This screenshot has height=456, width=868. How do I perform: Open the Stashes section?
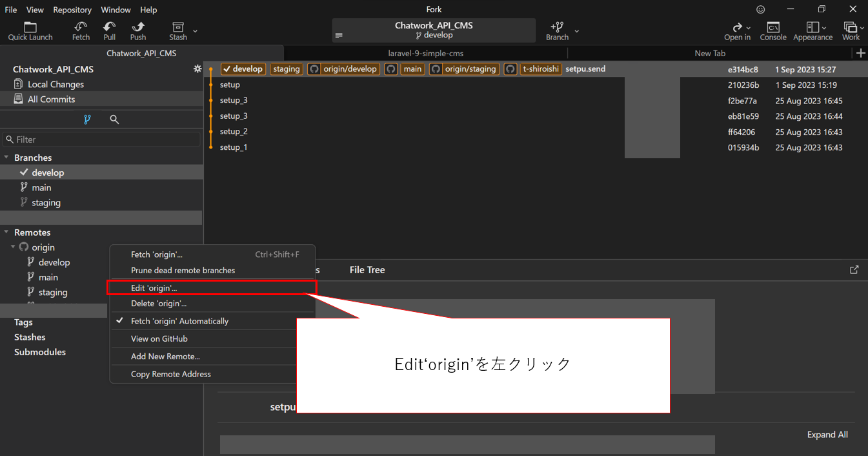pos(30,337)
